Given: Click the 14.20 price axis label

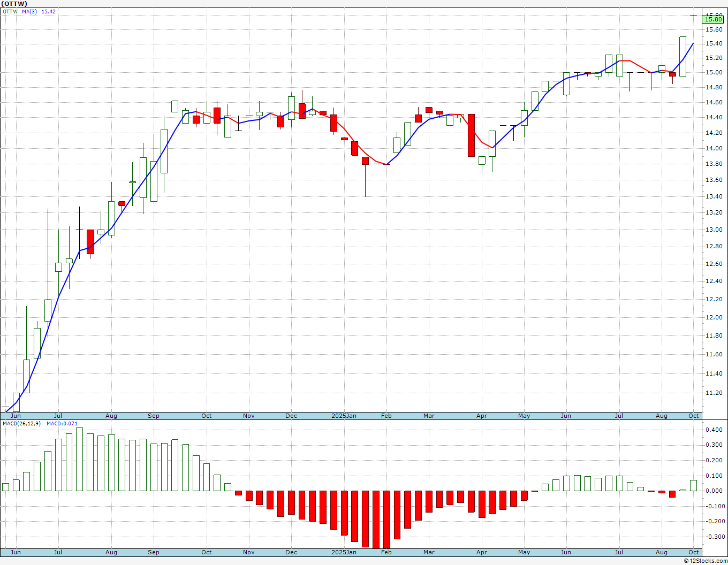Looking at the screenshot, I should tap(714, 133).
